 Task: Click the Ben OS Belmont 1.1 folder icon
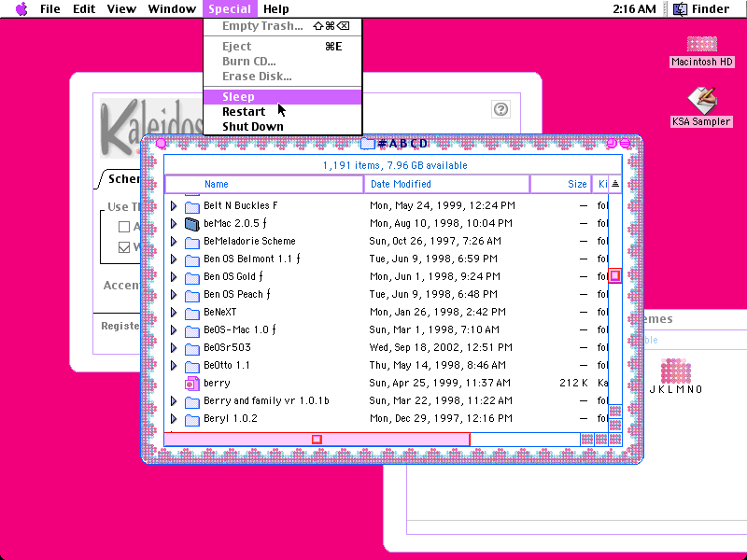(192, 259)
